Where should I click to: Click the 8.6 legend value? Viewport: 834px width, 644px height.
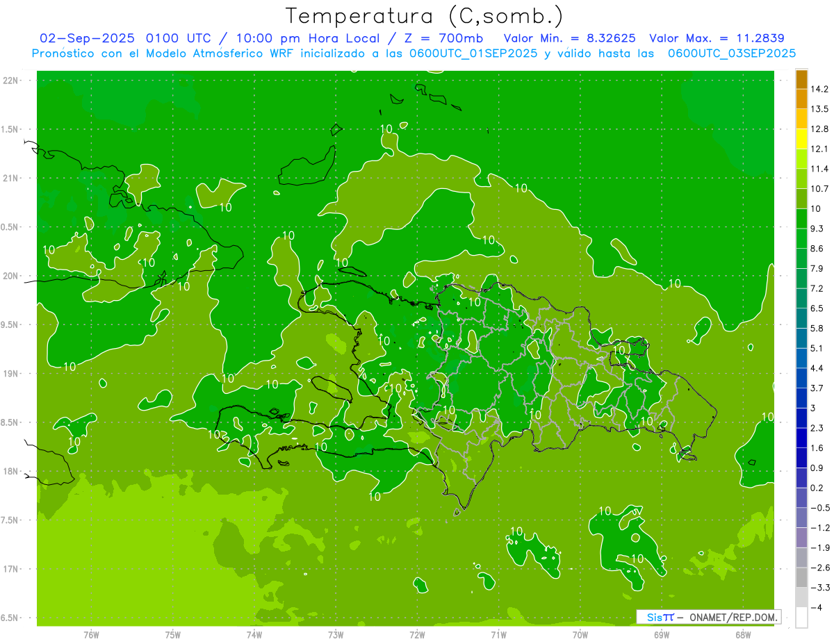(817, 249)
